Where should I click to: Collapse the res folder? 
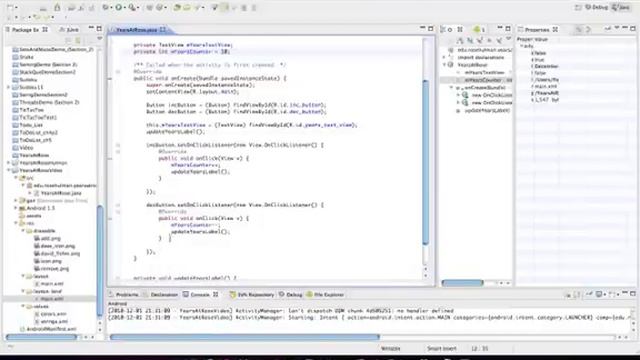[x=16, y=223]
